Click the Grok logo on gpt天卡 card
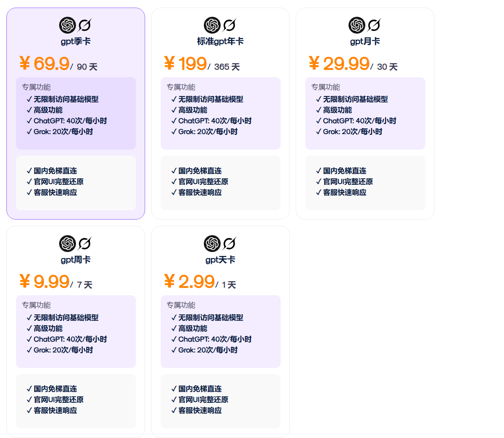 click(229, 243)
